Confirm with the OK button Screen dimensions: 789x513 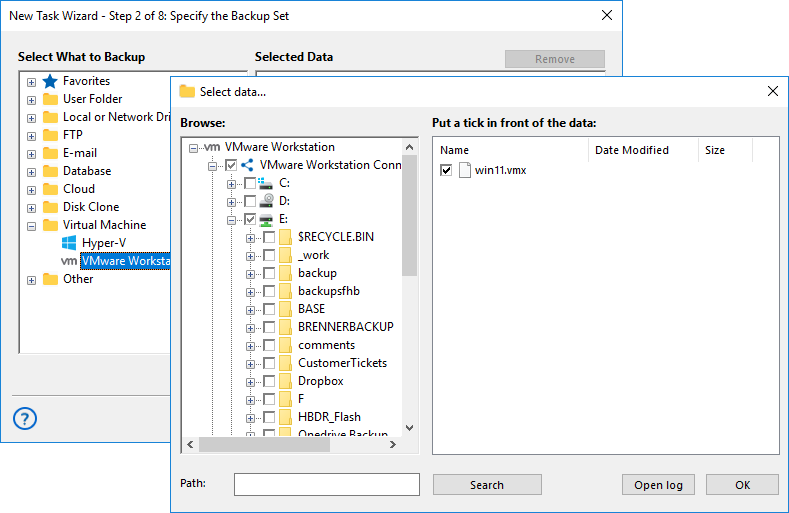pyautogui.click(x=742, y=485)
